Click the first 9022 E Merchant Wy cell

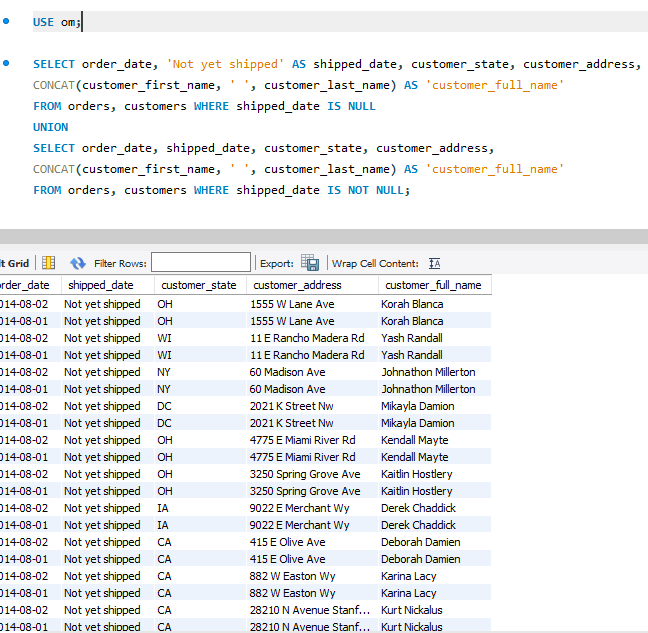[x=299, y=508]
